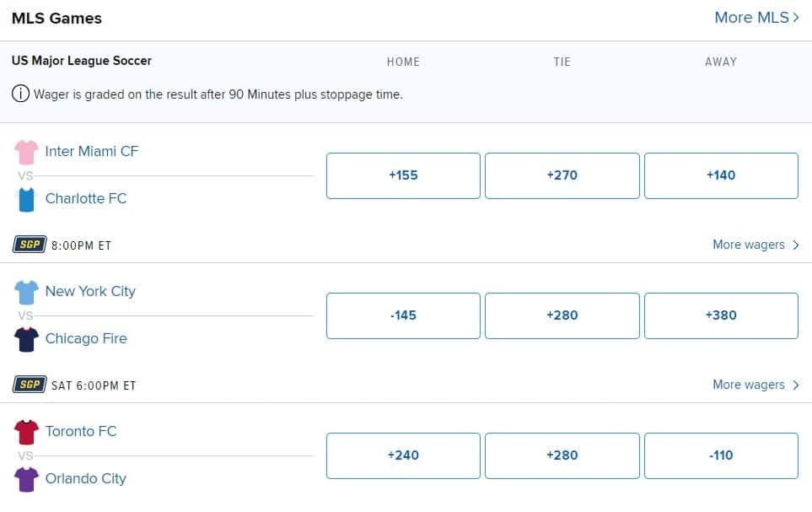Pick Toronto FC home odds +240
The height and width of the screenshot is (512, 812).
coord(403,455)
